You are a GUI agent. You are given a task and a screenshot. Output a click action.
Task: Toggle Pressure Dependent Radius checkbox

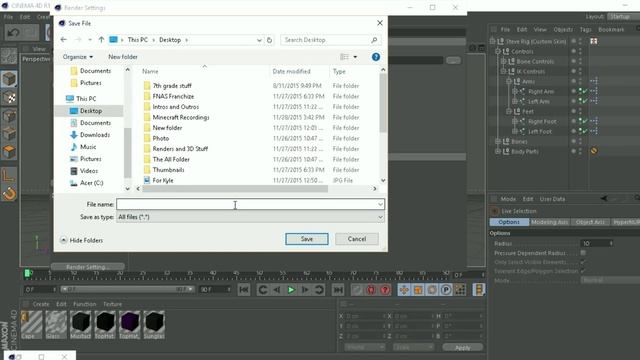click(583, 253)
